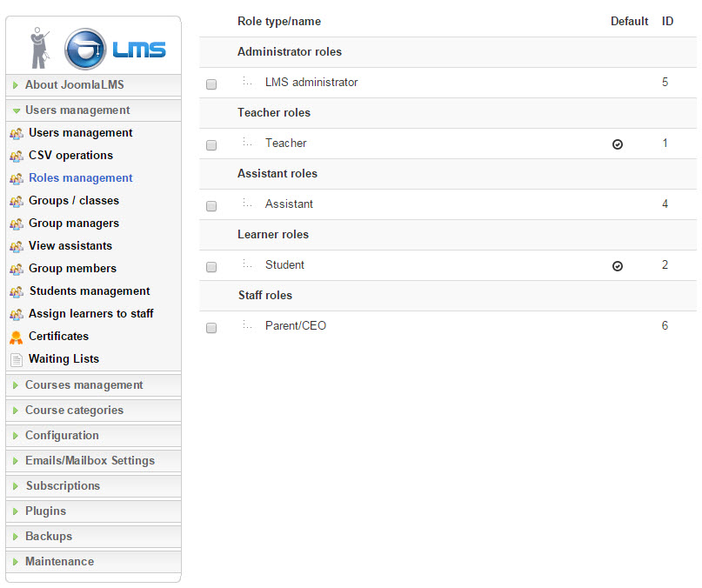
Task: Open the Assistant role
Action: (289, 204)
